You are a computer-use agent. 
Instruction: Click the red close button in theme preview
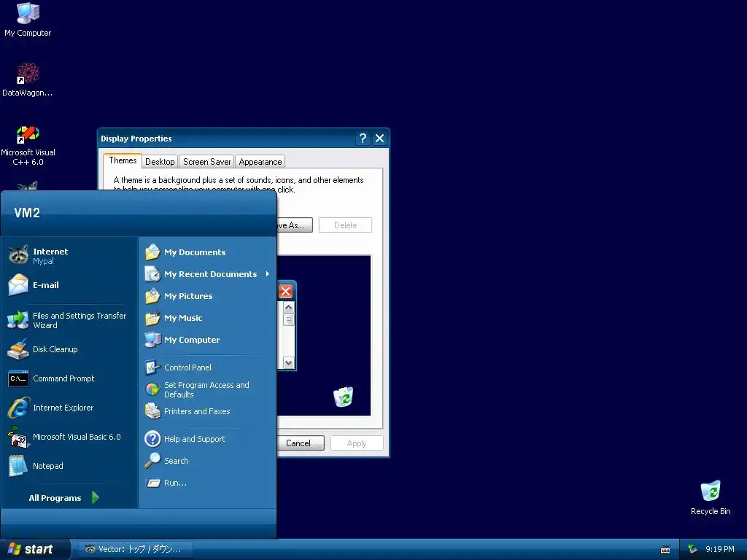pyautogui.click(x=285, y=292)
